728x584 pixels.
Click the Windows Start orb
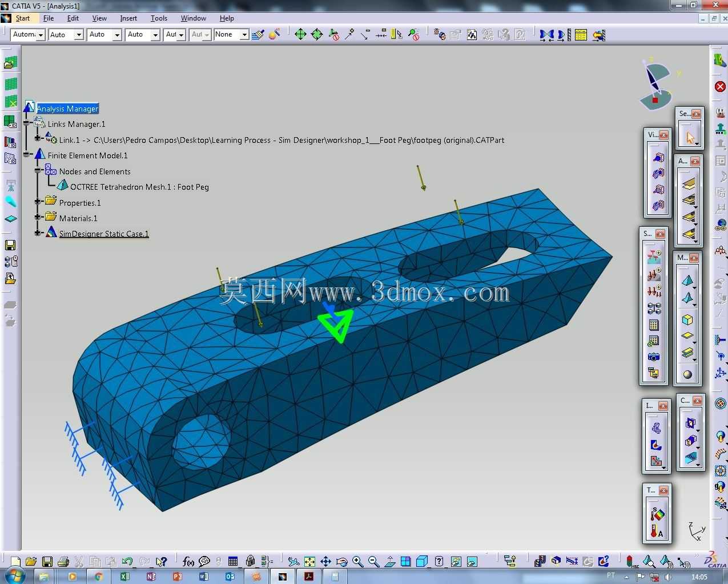click(x=15, y=577)
